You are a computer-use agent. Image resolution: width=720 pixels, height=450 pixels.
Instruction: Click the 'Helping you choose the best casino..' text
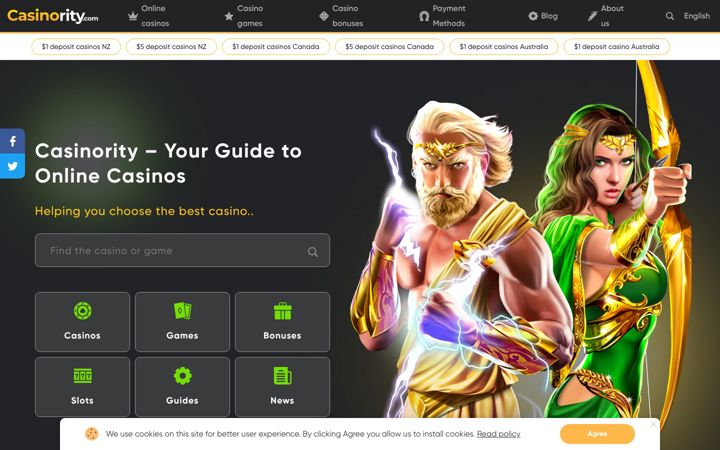[x=144, y=211]
